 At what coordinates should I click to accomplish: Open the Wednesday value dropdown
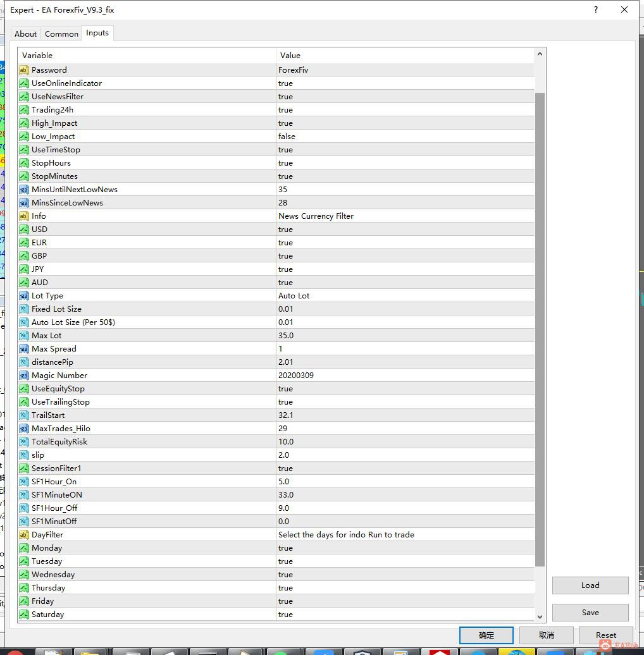tap(405, 575)
